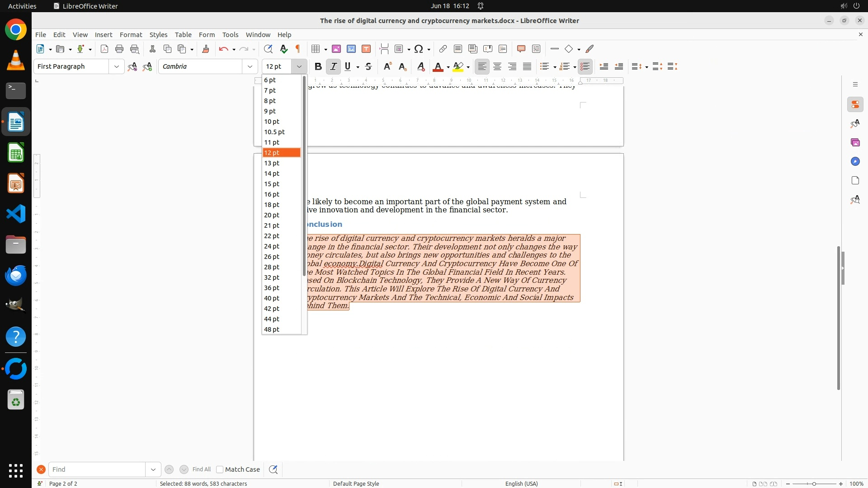Image resolution: width=868 pixels, height=488 pixels.
Task: Toggle Formatting Marks pilcrow button
Action: pyautogui.click(x=298, y=49)
